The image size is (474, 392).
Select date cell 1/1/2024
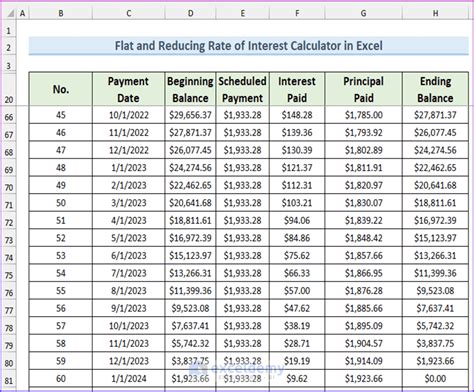tap(129, 379)
